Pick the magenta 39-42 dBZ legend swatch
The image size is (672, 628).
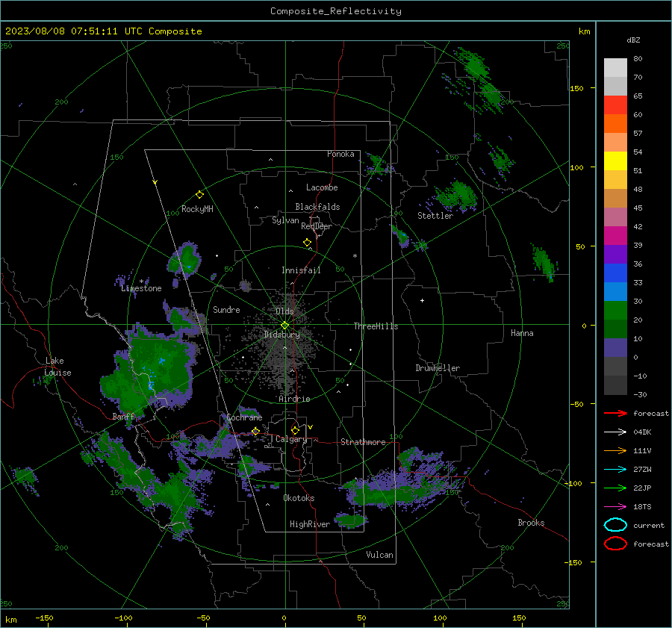tap(615, 236)
